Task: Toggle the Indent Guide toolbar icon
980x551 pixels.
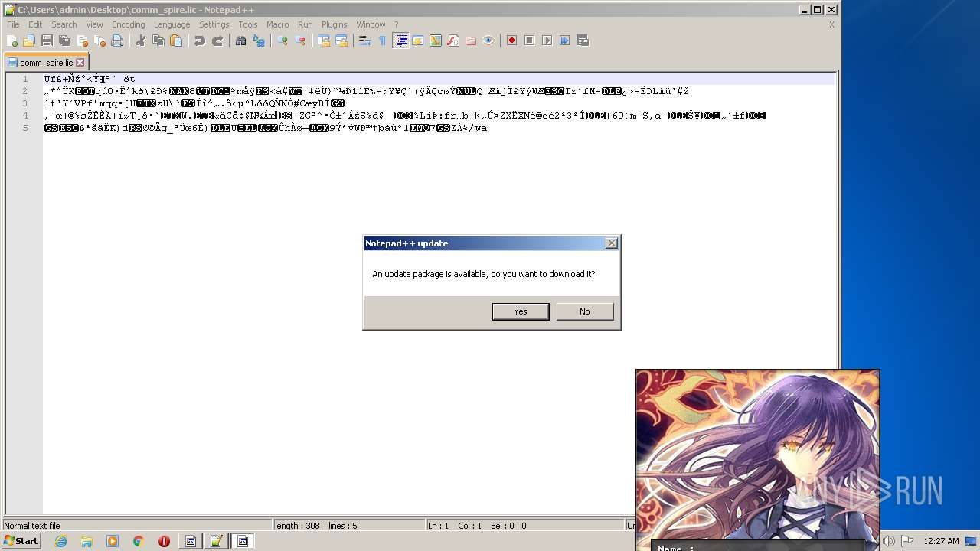Action: [400, 41]
